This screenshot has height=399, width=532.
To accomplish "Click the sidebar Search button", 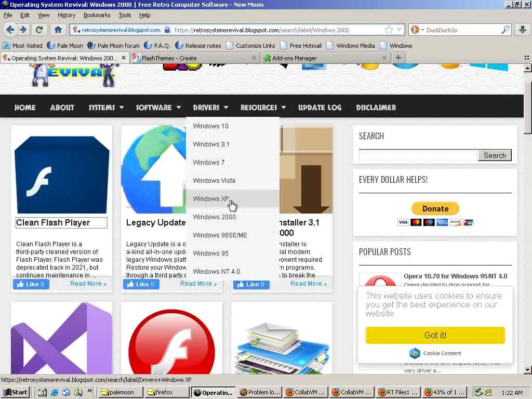I will click(495, 155).
